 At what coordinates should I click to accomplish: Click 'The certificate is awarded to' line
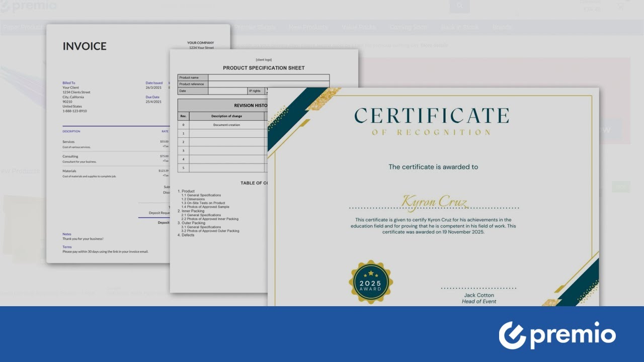[x=433, y=167]
